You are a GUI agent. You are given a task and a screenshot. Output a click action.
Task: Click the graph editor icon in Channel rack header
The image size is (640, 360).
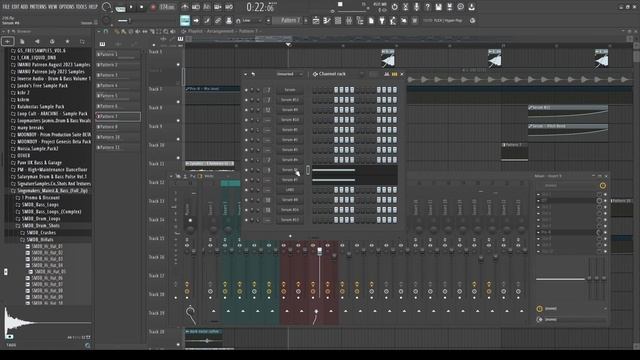[x=386, y=74]
